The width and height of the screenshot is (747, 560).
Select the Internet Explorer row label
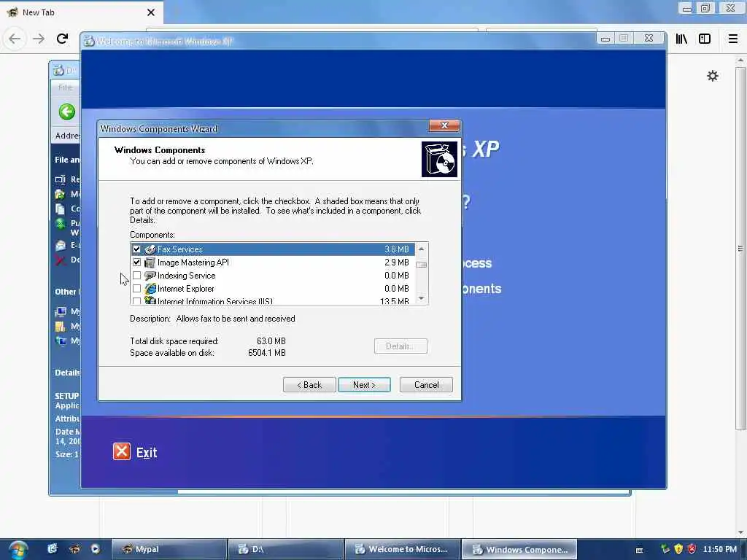186,289
